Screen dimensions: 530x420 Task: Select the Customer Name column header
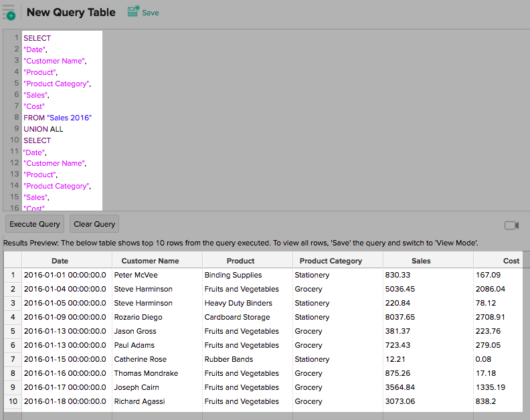pyautogui.click(x=150, y=261)
